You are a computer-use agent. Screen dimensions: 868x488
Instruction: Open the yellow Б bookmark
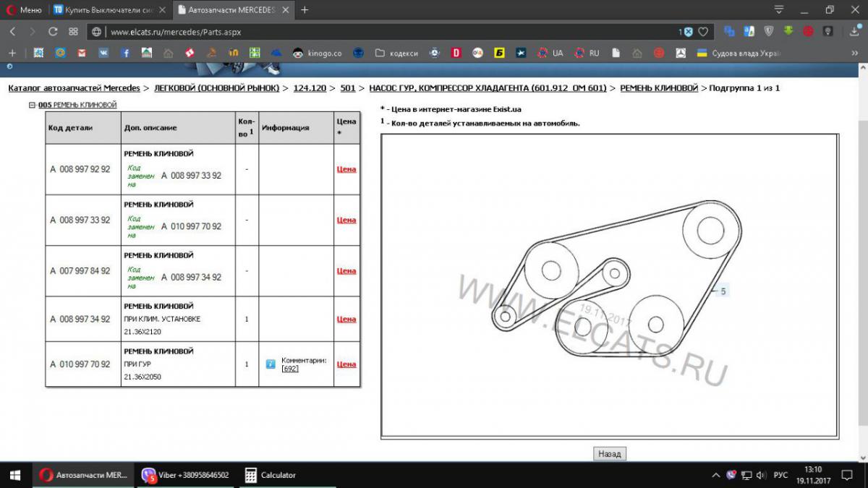[x=499, y=53]
